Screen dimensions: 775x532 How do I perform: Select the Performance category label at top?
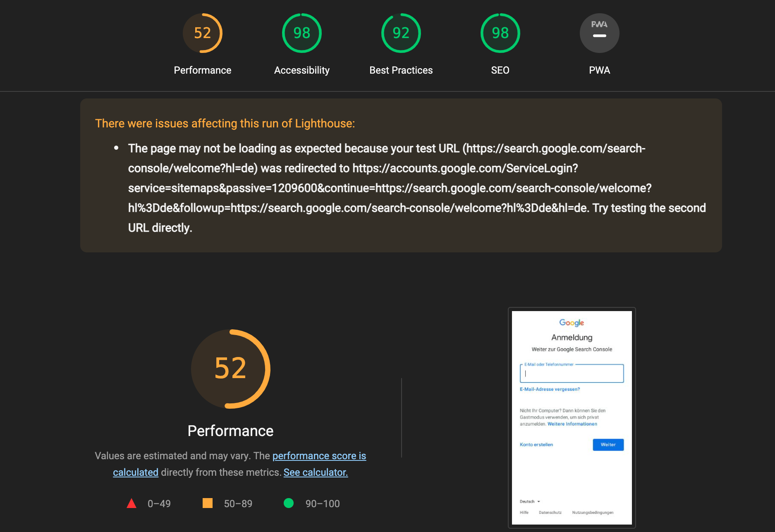[x=203, y=70]
